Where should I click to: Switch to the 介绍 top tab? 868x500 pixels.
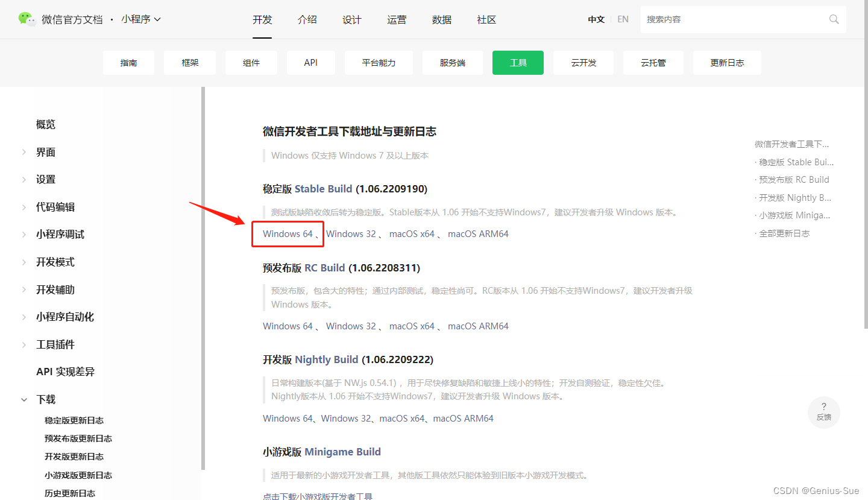coord(307,19)
